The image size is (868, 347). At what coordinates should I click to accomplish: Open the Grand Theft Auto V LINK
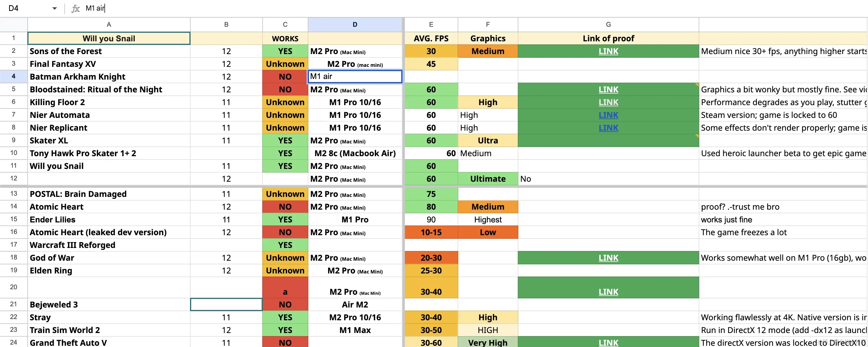pos(608,343)
